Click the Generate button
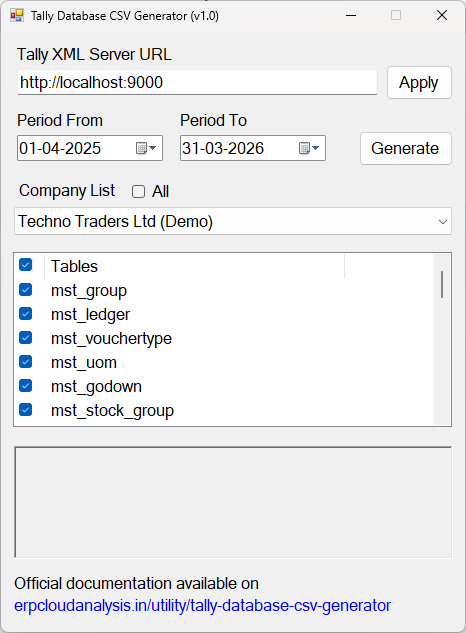 point(405,149)
